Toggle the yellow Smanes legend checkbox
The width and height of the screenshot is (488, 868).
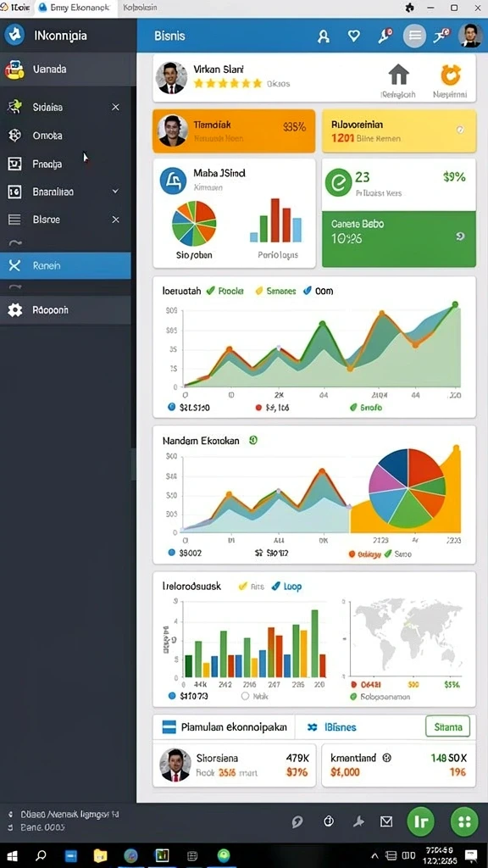coord(258,291)
